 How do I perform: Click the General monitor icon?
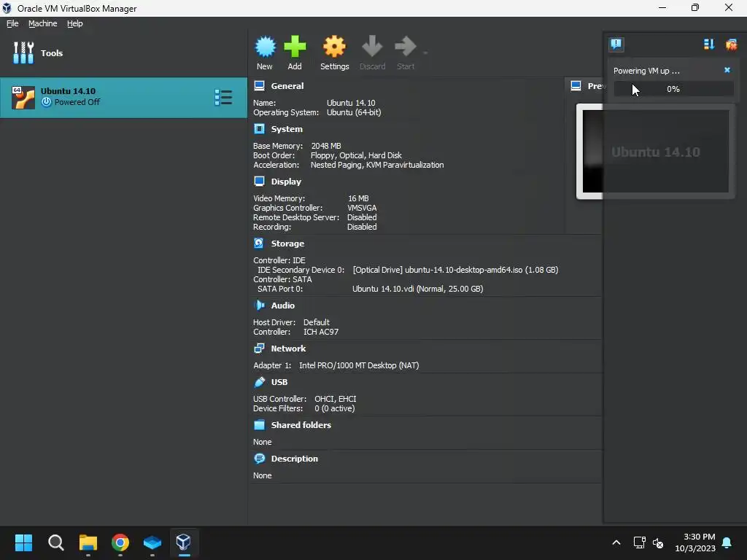(x=259, y=86)
